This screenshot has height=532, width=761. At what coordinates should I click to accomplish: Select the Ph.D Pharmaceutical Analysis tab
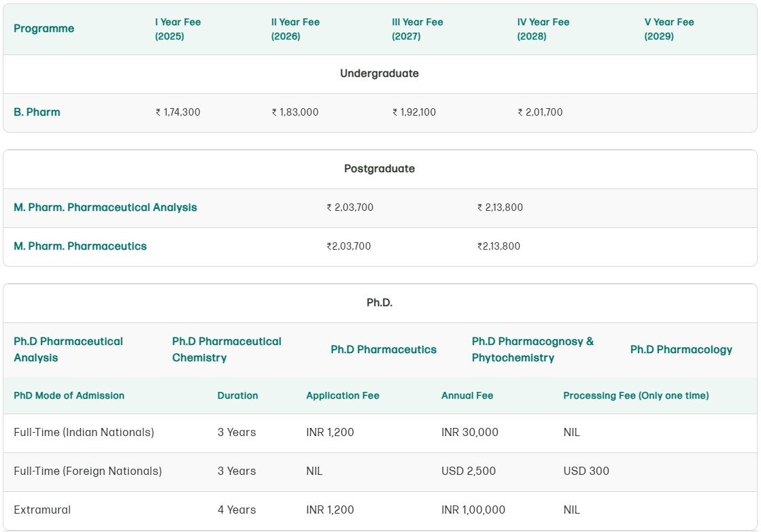(68, 350)
